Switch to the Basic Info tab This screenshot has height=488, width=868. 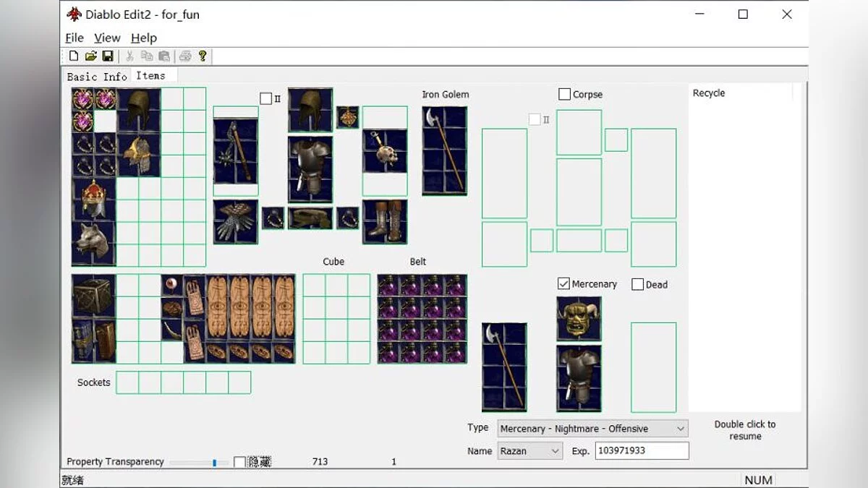coord(97,77)
